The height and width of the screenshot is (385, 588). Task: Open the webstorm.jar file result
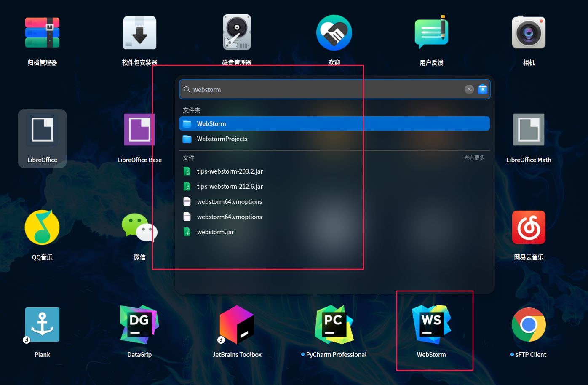[334, 232]
